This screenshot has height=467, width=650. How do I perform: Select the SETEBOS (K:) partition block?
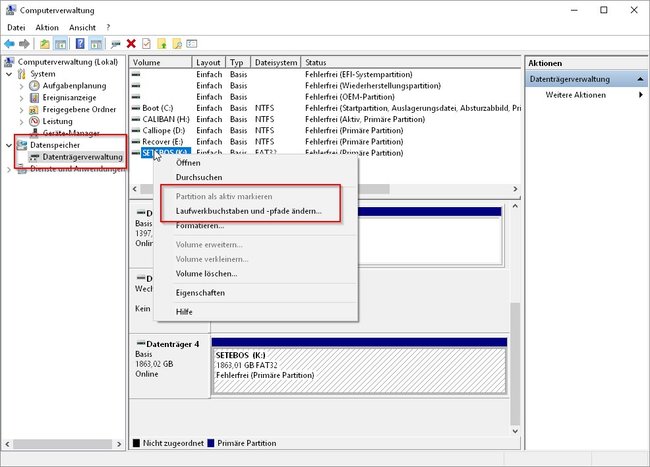pos(359,370)
